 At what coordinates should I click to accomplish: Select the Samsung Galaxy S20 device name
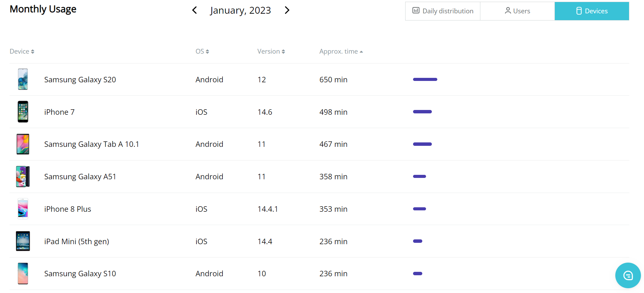(80, 80)
